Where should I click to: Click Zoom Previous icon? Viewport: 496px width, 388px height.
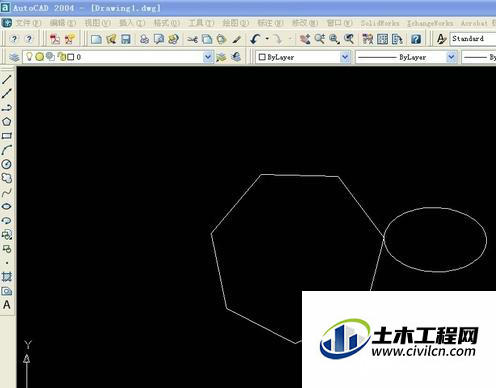click(349, 39)
